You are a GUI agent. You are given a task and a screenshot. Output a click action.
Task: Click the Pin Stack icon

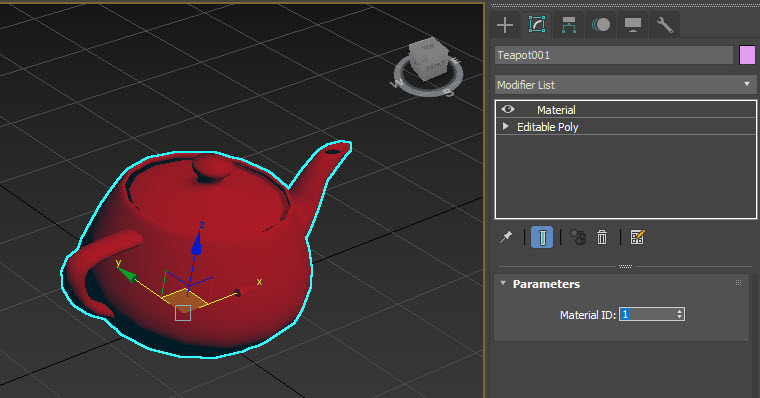[506, 237]
